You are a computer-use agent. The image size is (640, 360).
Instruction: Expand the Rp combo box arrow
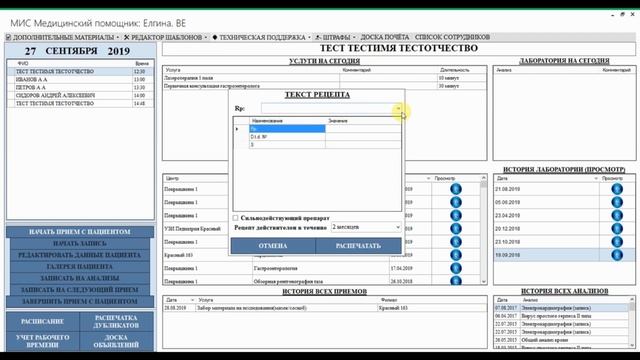[x=398, y=109]
